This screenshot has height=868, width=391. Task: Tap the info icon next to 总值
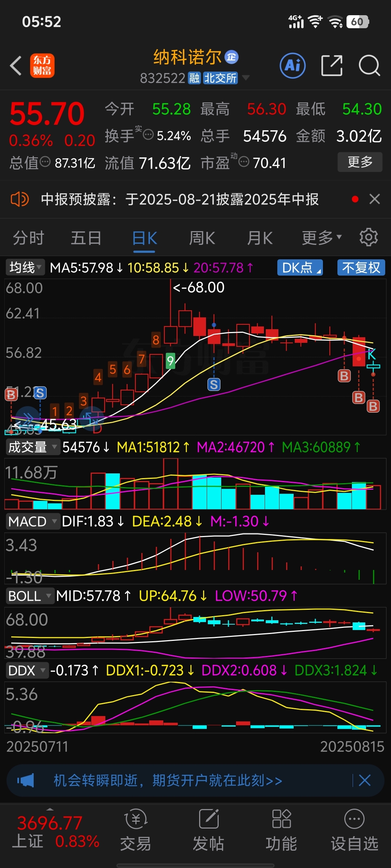click(45, 162)
